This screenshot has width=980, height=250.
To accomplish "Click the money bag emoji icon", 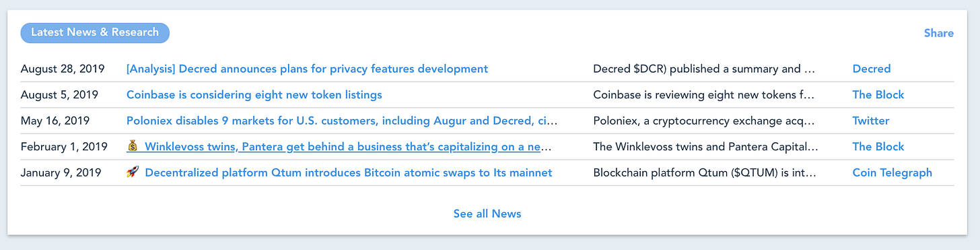I will [132, 146].
